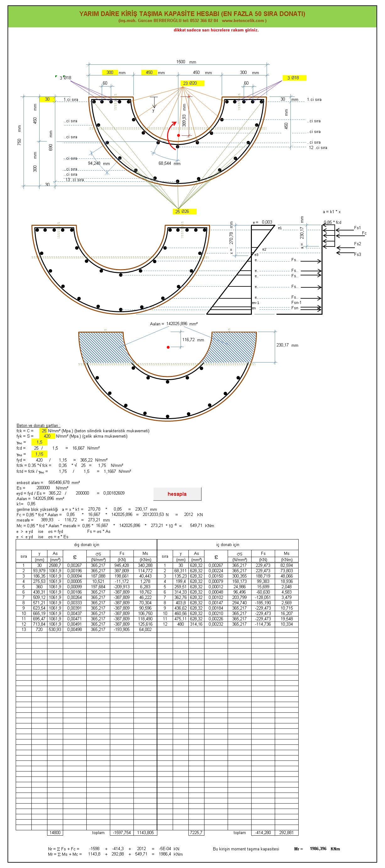
Task: Click the yellow 30 mm cover cell
Action: coord(47,99)
